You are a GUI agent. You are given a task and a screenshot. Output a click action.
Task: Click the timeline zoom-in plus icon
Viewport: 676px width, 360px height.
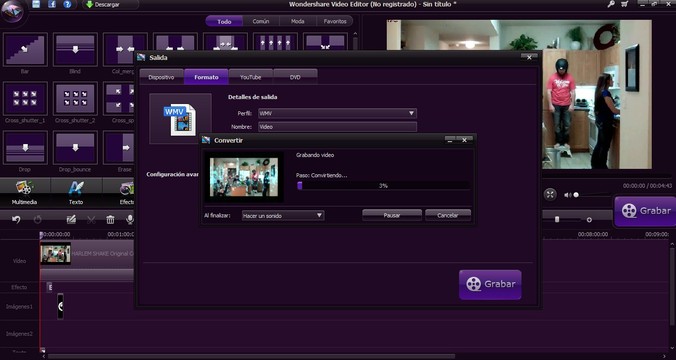coord(589,219)
